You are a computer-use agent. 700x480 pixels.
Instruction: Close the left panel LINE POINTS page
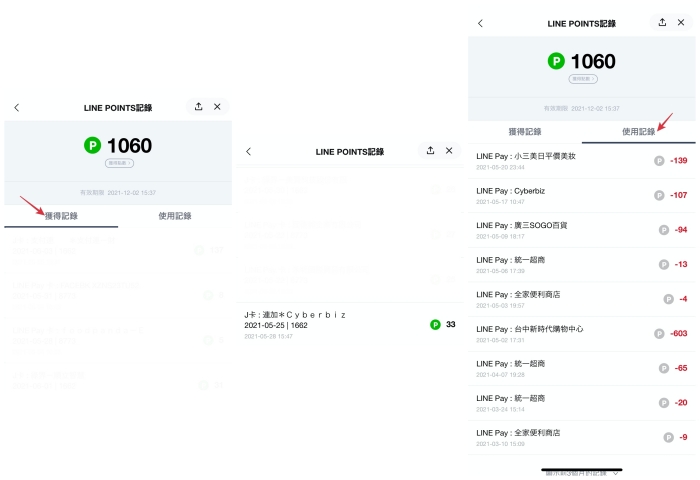point(217,106)
